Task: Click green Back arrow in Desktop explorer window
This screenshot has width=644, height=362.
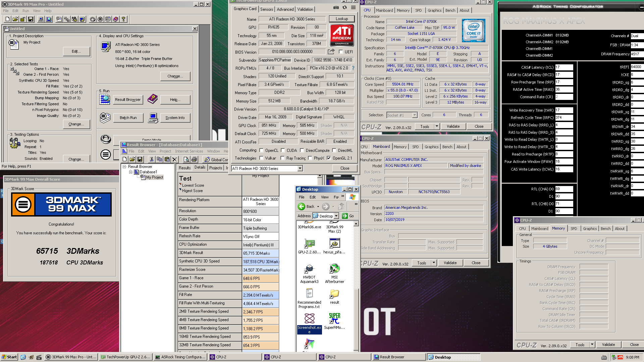Action: (302, 206)
